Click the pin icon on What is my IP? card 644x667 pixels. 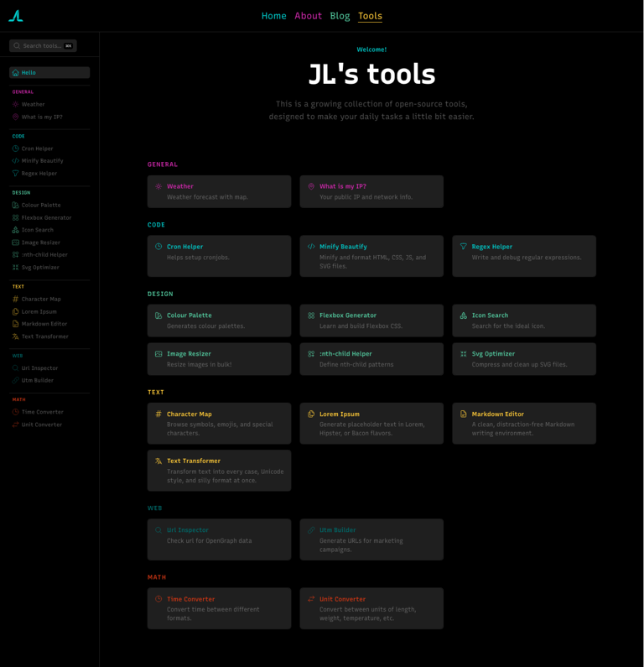point(311,186)
